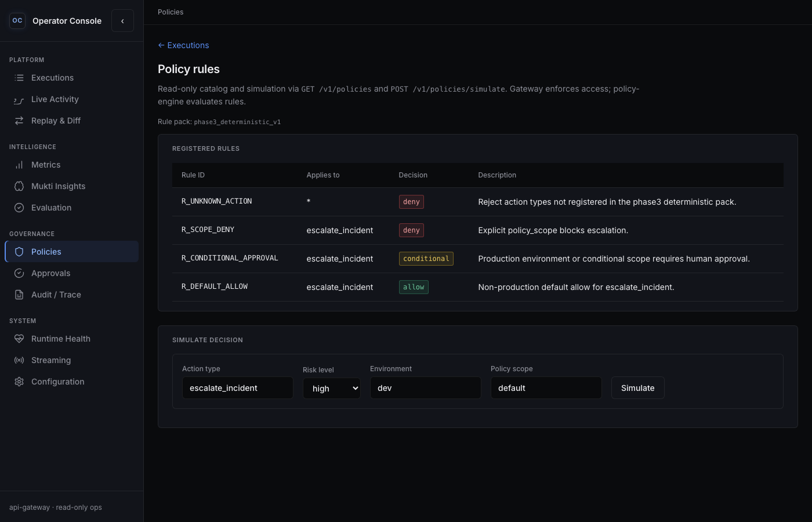
Task: Click the Configuration gear icon
Action: [19, 382]
